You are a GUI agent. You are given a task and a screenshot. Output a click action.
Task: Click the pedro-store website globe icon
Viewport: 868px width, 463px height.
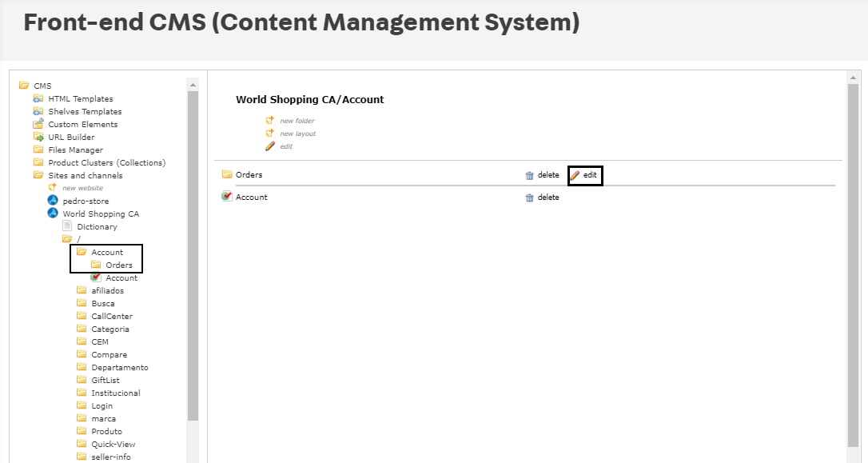tap(51, 201)
